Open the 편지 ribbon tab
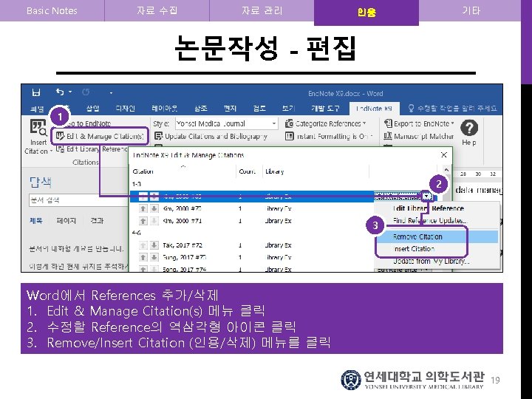The width and height of the screenshot is (532, 399). [x=230, y=108]
